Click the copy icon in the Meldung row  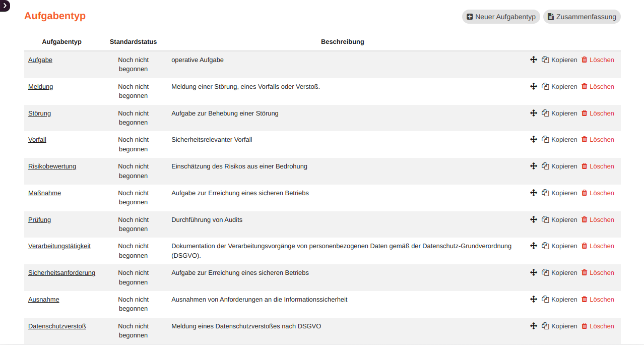pos(545,86)
